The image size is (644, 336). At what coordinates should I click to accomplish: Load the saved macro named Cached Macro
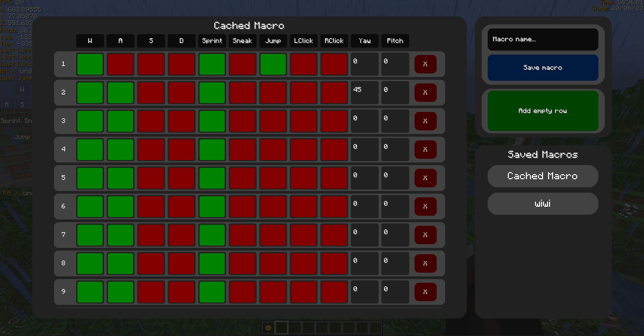pyautogui.click(x=542, y=176)
